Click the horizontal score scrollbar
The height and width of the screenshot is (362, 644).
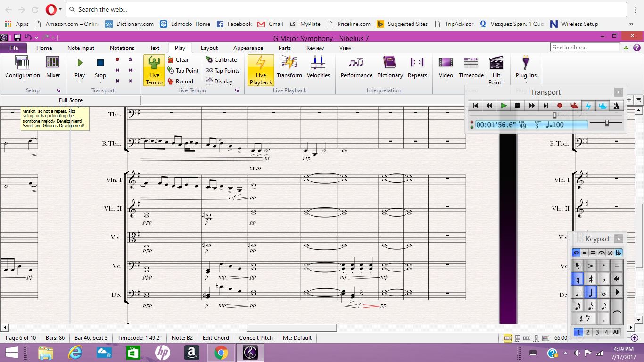pos(292,327)
